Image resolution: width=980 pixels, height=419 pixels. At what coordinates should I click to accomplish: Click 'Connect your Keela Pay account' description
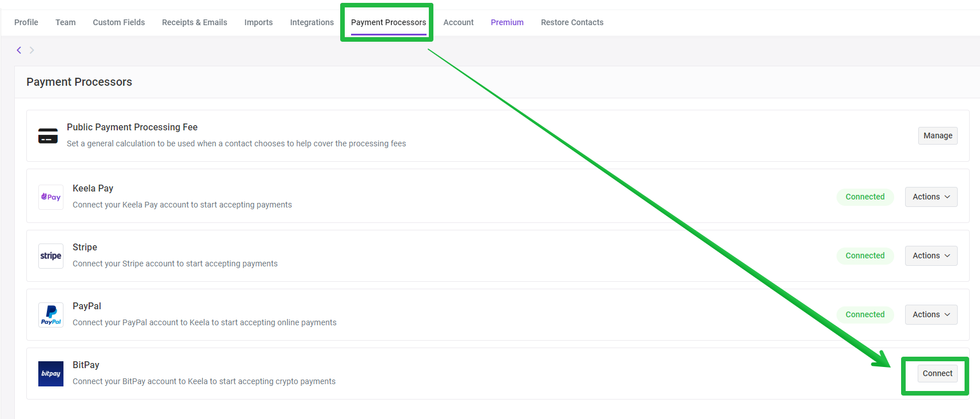pos(182,205)
